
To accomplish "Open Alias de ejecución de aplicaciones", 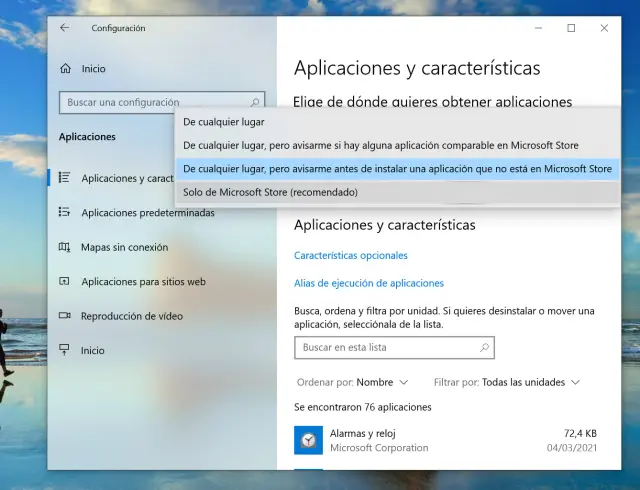I will pos(369,283).
